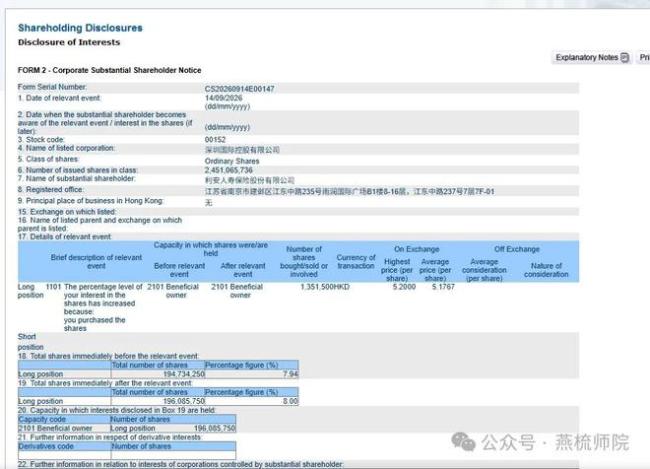Click the stock code value 00152
The height and width of the screenshot is (469, 650).
pos(215,140)
